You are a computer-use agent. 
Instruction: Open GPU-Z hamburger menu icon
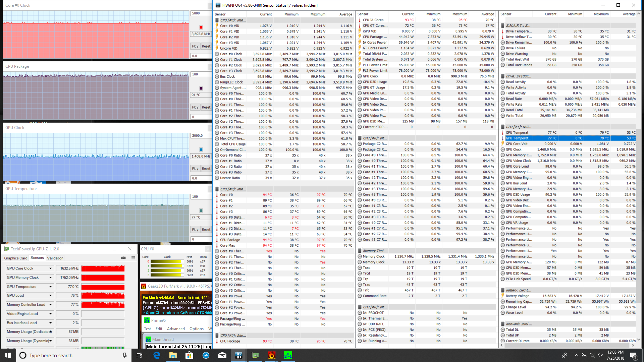point(133,258)
